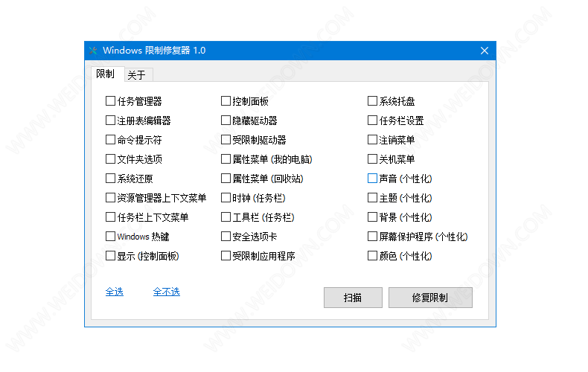Viewport: 588px width, 372px height.
Task: Select the 文件夹选项 checkbox
Action: click(110, 159)
